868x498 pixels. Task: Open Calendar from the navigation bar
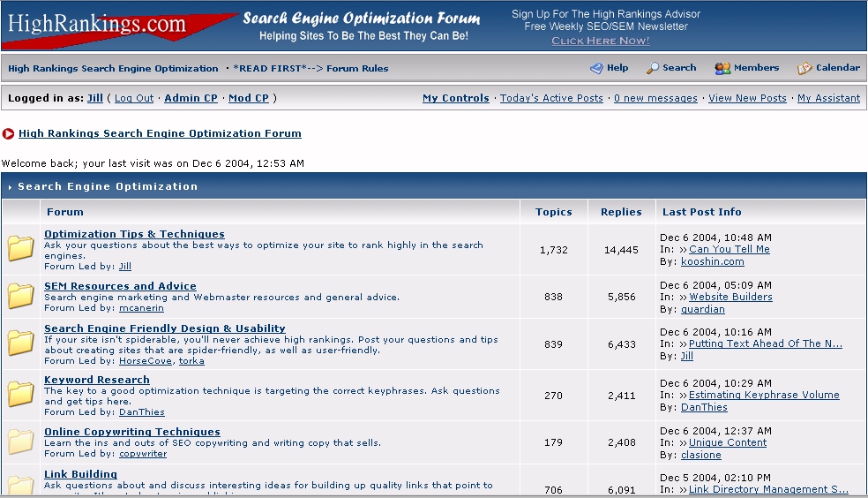(x=837, y=68)
